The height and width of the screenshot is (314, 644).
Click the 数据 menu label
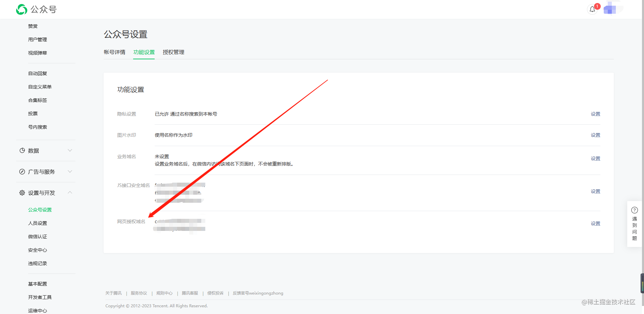tap(34, 151)
